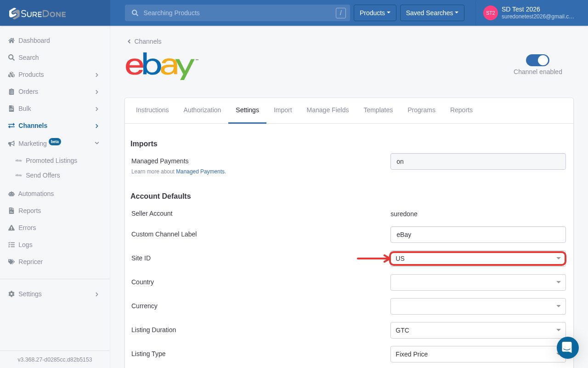This screenshot has height=368, width=588.
Task: Expand the Products sidebar submenu
Action: 97,75
